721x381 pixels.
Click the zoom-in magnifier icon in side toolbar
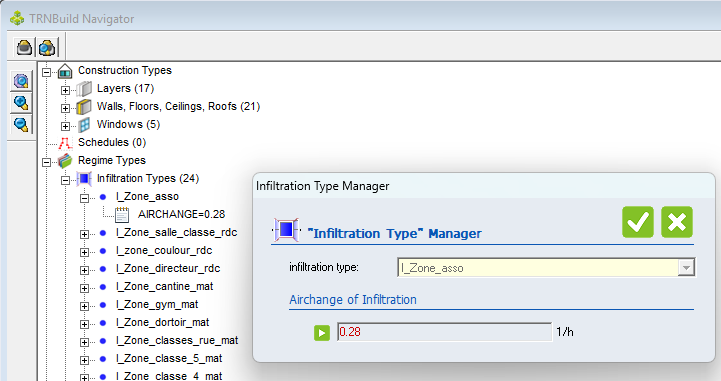(21, 102)
